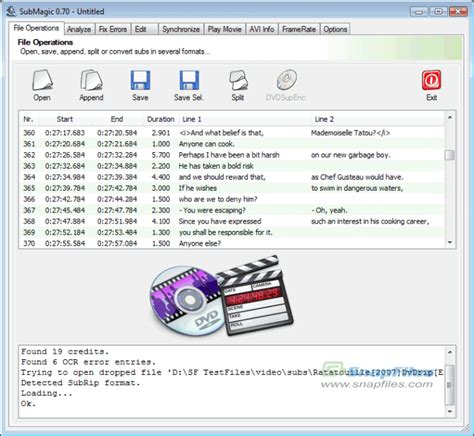Click the log panel scrollbar thumb
This screenshot has width=474, height=436.
click(x=450, y=385)
